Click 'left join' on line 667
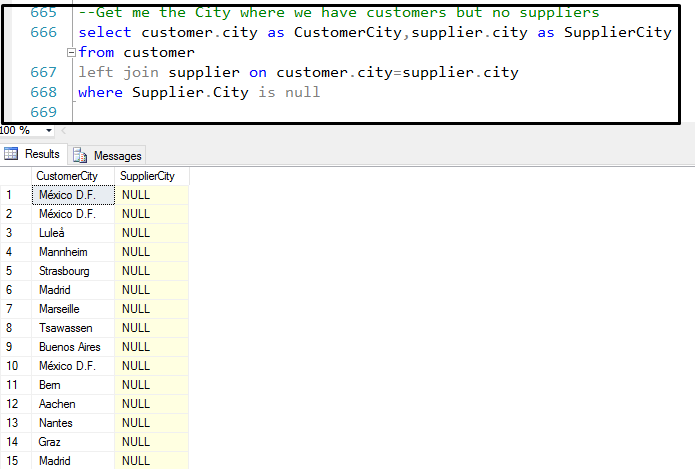The height and width of the screenshot is (469, 695). (118, 72)
